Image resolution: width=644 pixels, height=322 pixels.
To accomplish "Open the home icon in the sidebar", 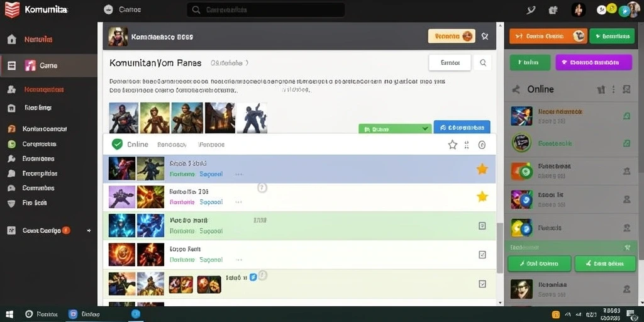I will click(x=11, y=40).
